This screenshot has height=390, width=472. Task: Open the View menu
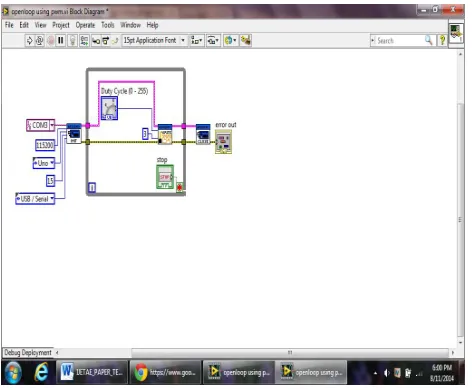coord(40,25)
